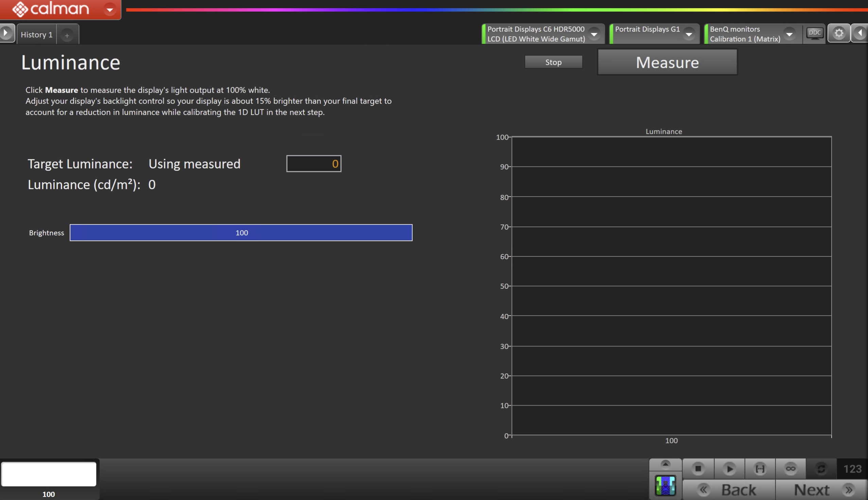Click the stop measurement square icon
This screenshot has width=868, height=500.
click(698, 469)
